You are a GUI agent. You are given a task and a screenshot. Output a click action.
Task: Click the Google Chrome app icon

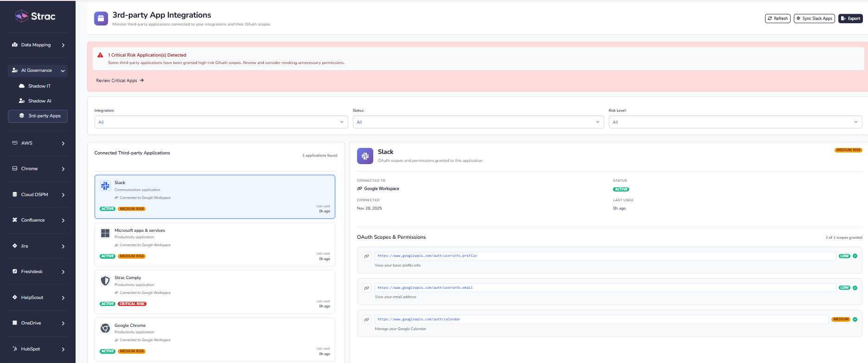point(105,328)
